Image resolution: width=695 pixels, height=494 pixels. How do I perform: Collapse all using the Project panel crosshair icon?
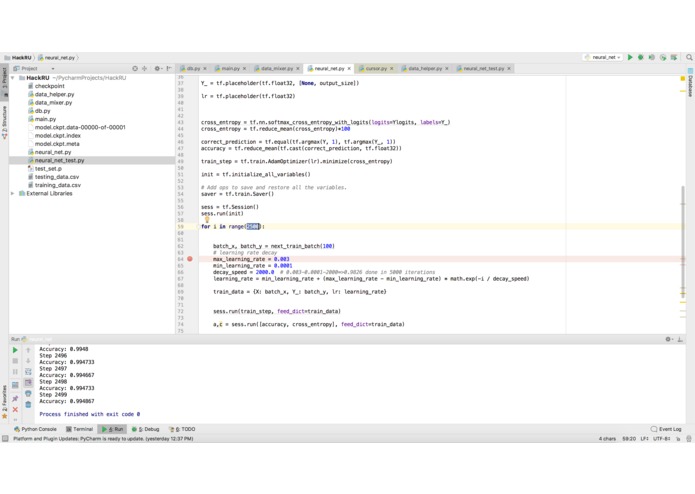[144, 69]
